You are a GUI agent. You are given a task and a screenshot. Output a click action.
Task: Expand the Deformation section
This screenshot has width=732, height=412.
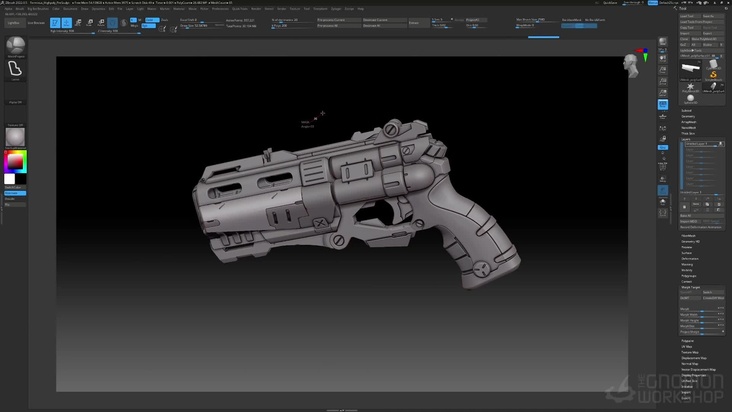pos(690,258)
